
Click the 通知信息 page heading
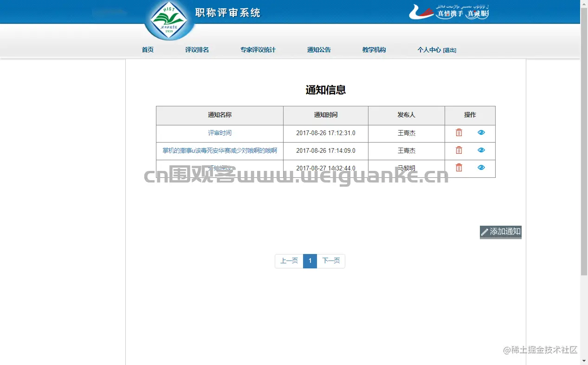coord(326,90)
